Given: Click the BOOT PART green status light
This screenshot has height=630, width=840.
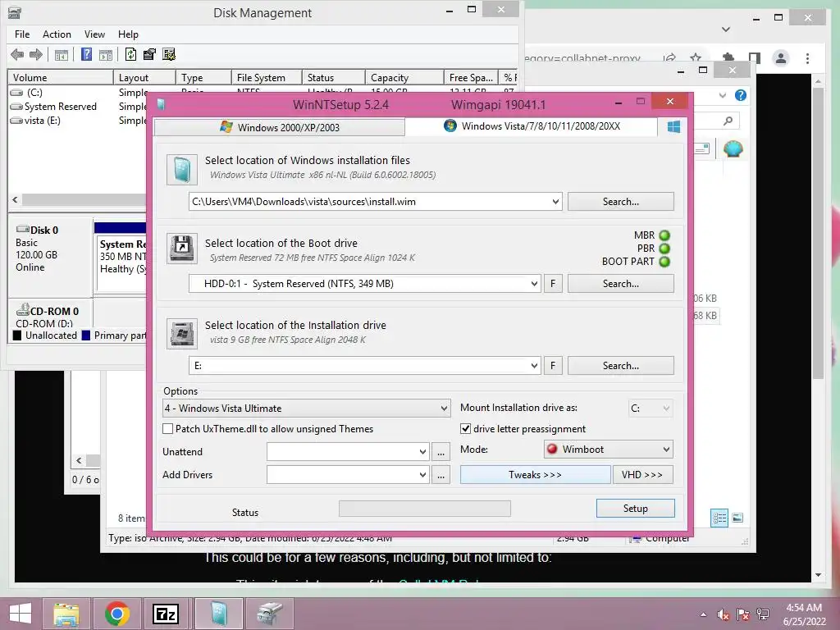Looking at the screenshot, I should 664,262.
